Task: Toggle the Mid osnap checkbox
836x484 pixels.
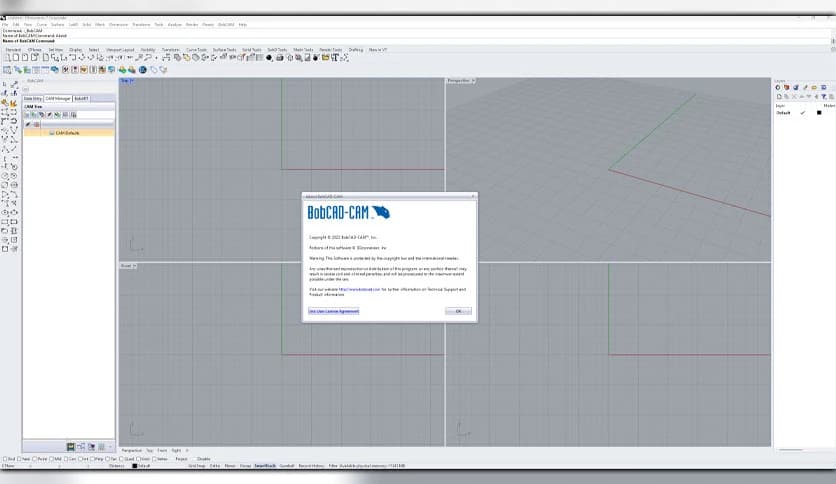Action: [51, 459]
